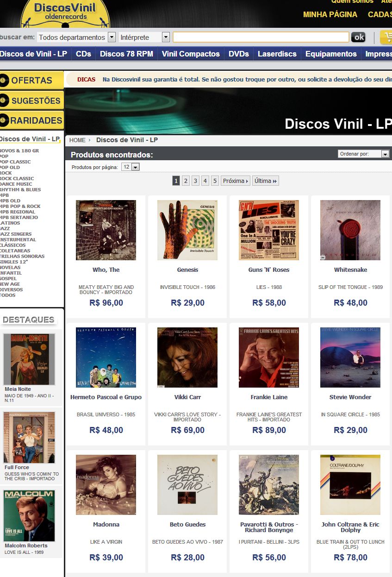The width and height of the screenshot is (392, 577).
Task: Click the ok search button
Action: tap(358, 37)
